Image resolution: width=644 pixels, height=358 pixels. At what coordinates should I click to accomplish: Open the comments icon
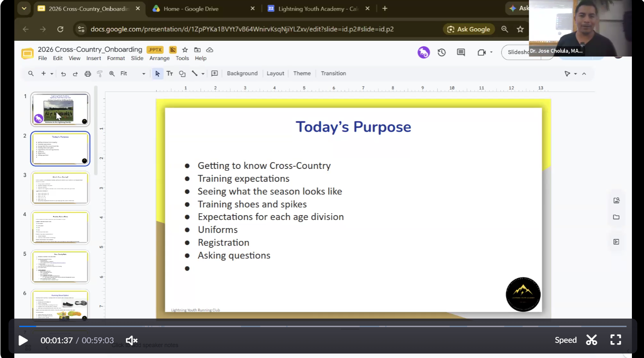(x=461, y=52)
